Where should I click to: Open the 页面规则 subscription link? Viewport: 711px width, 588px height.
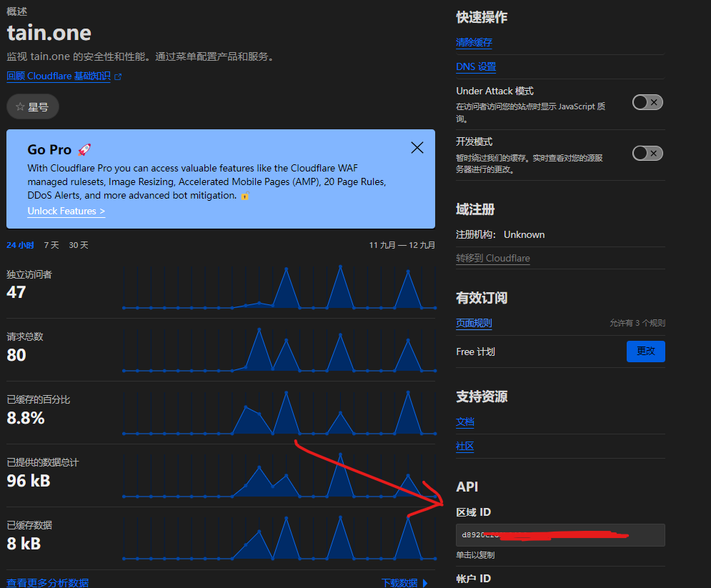[474, 323]
